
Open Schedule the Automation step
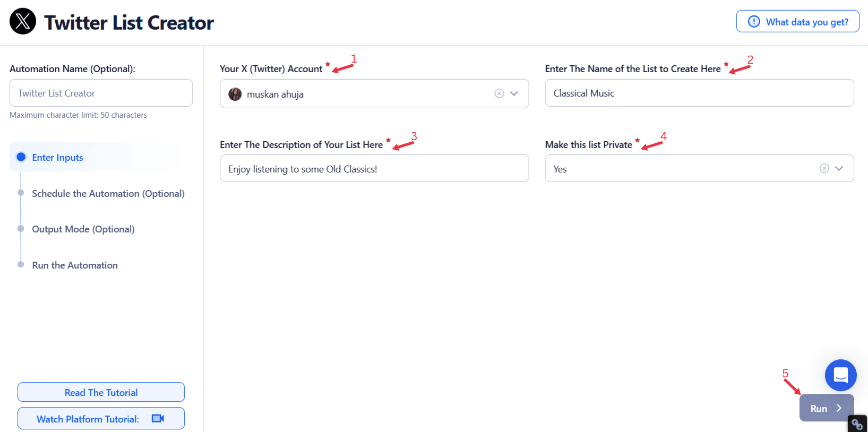coord(108,194)
